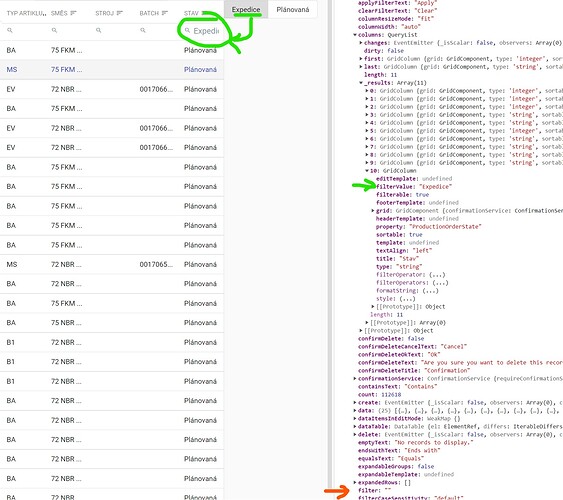
Task: Click the sort icon beside SMĚS header
Action: (x=73, y=13)
